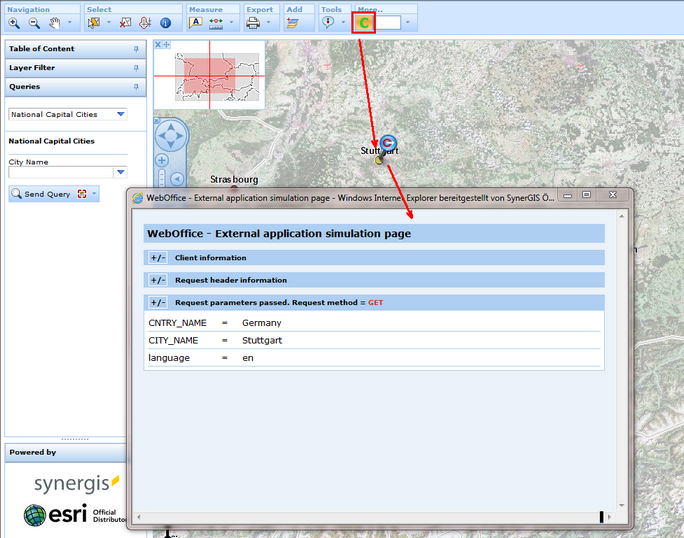Pan the map south with the down arrow

pyautogui.click(x=171, y=145)
